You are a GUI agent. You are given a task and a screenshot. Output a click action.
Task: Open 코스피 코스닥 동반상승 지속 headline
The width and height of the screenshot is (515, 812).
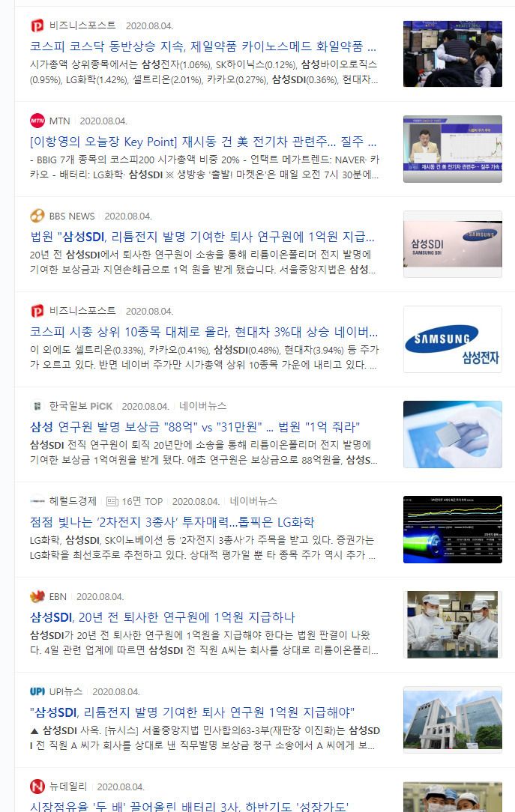(203, 46)
